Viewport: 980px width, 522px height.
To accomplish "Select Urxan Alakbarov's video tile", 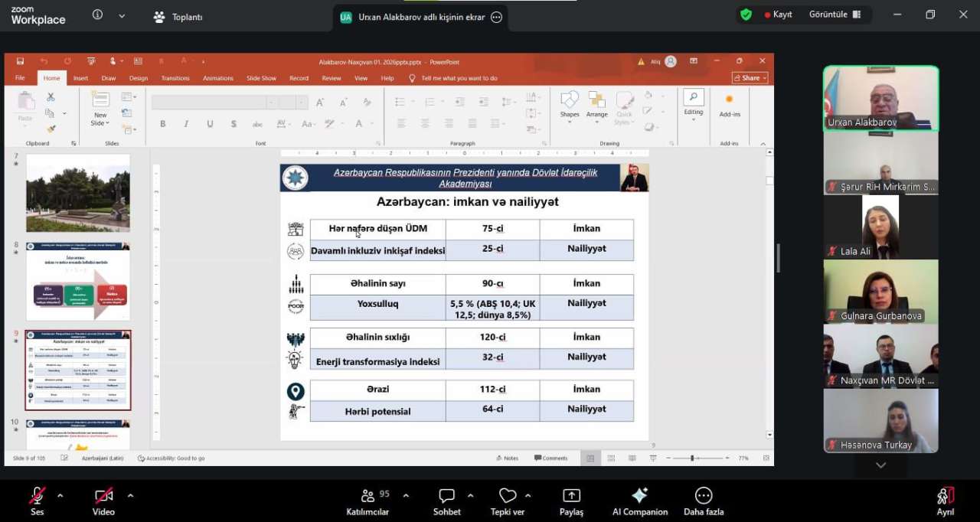I will point(880,98).
